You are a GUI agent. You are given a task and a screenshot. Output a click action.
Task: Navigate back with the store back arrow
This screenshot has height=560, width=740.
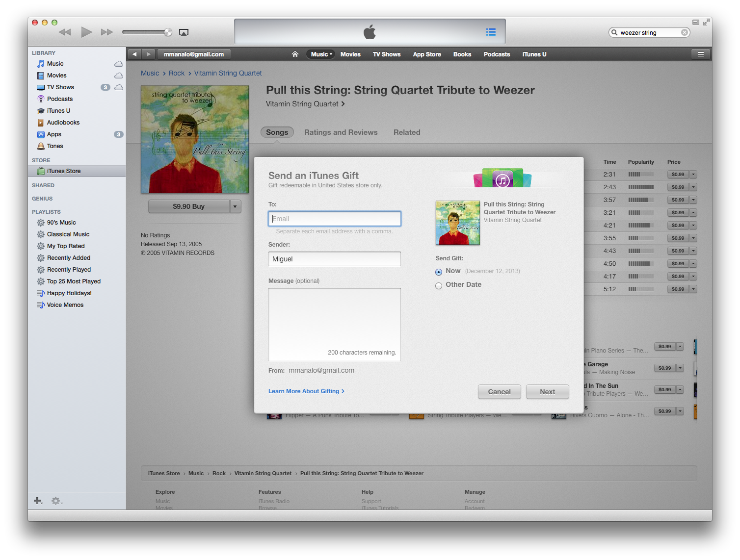134,54
